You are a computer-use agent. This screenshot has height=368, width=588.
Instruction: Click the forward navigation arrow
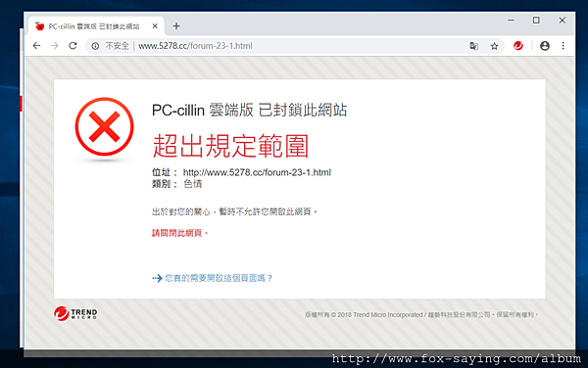pos(55,46)
